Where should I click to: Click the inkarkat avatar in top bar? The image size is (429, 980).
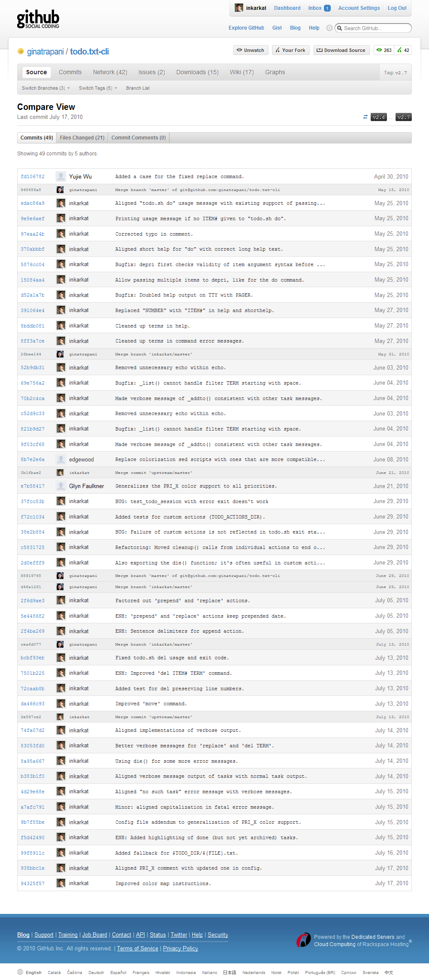tap(239, 8)
